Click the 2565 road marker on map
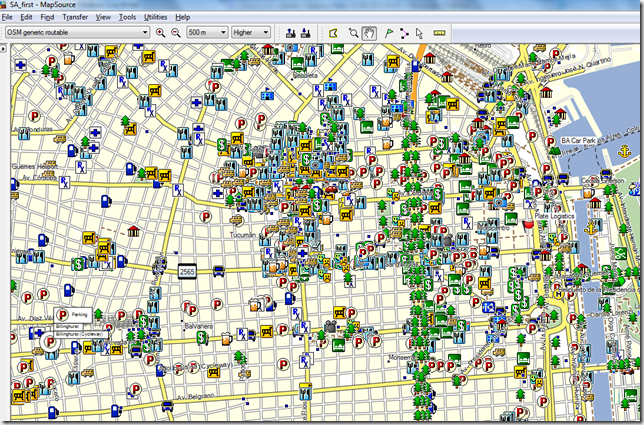 (x=188, y=272)
